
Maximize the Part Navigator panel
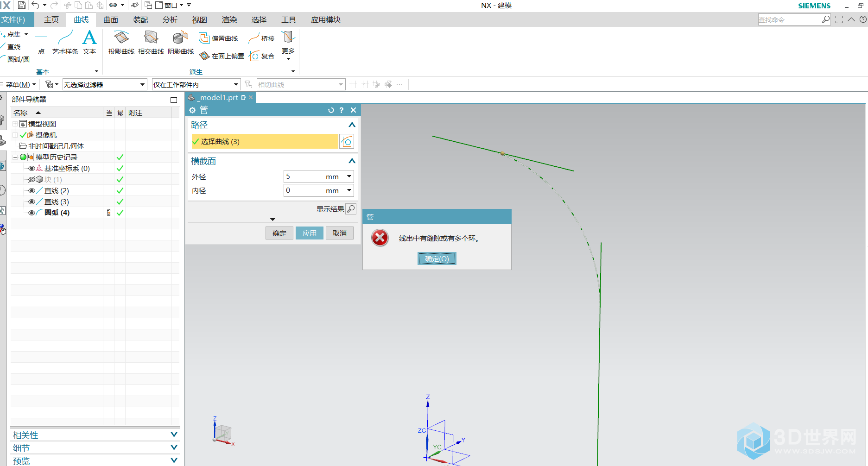(x=174, y=100)
